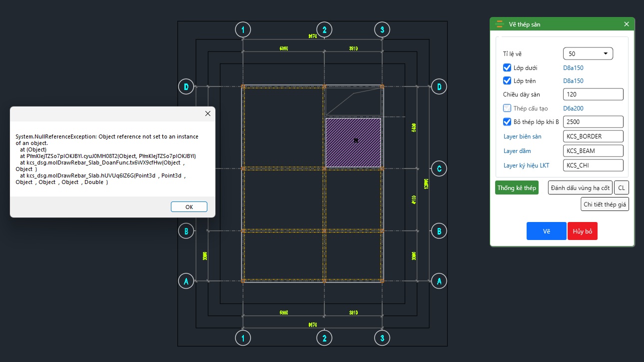Viewport: 644px width, 362px height.
Task: Click the D8a150 value next to Lớp dưới
Action: [573, 68]
